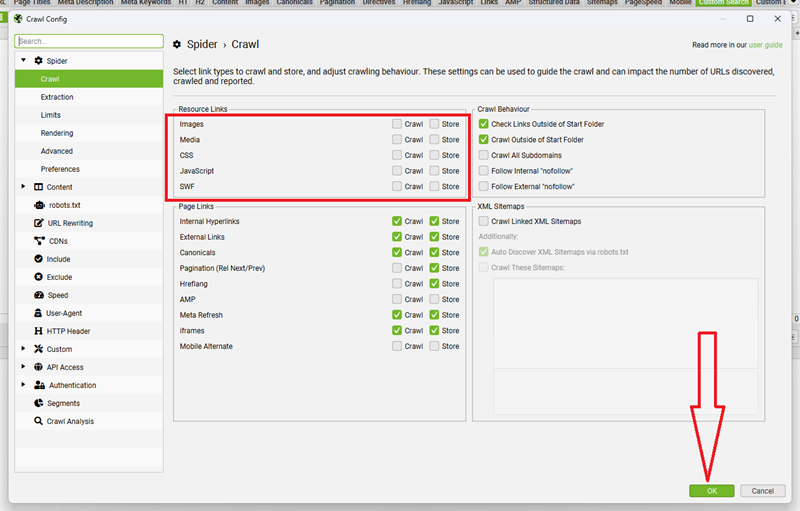Select the highlighted Crawl item

[x=89, y=79]
